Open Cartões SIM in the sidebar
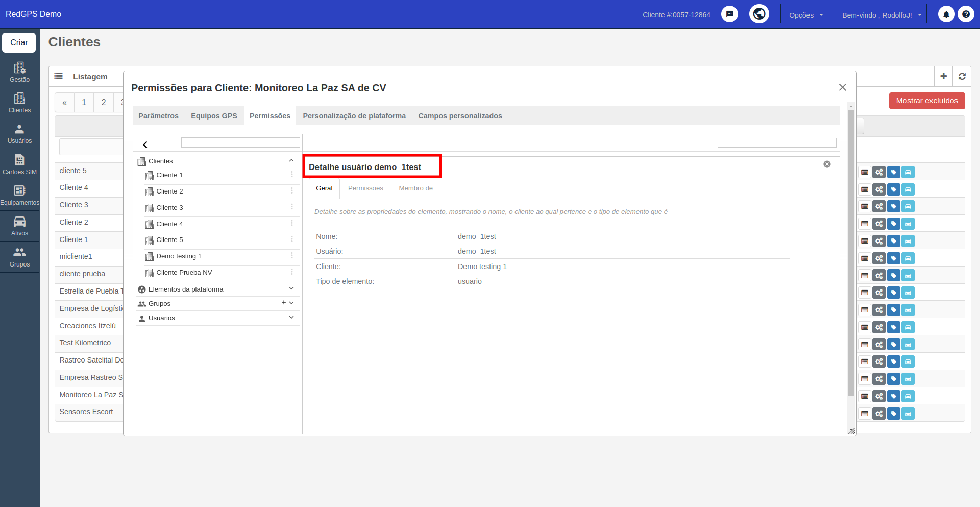 pyautogui.click(x=19, y=164)
